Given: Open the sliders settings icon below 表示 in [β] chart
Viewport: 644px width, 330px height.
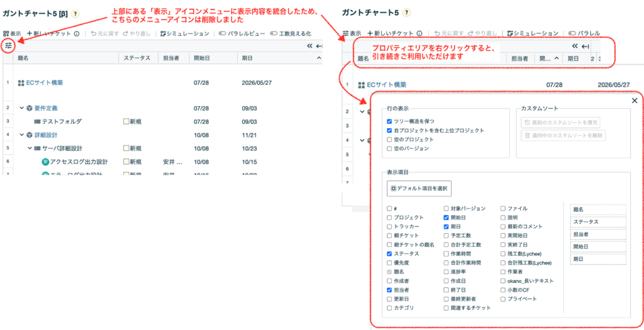Looking at the screenshot, I should [x=8, y=45].
